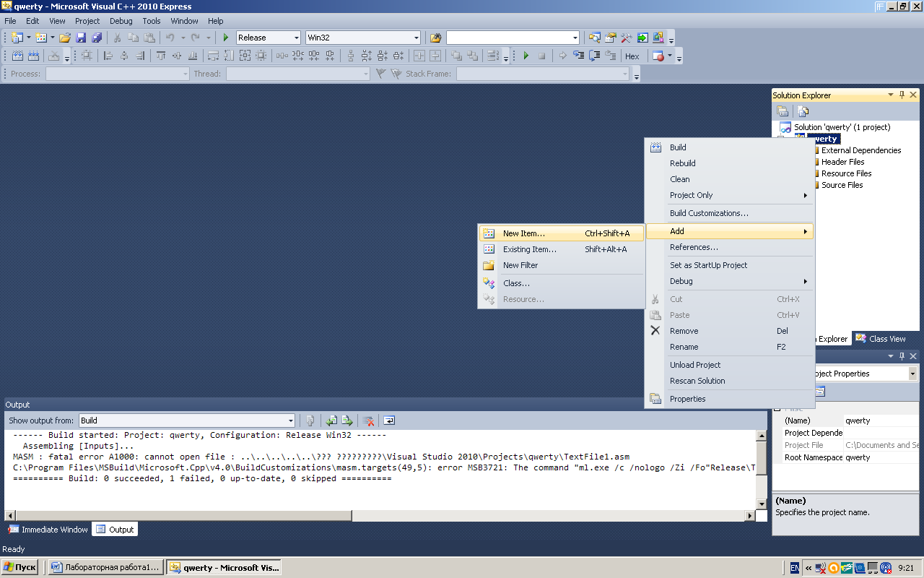The width and height of the screenshot is (924, 578).
Task: Choose Set as StartUp Project
Action: [x=730, y=265]
